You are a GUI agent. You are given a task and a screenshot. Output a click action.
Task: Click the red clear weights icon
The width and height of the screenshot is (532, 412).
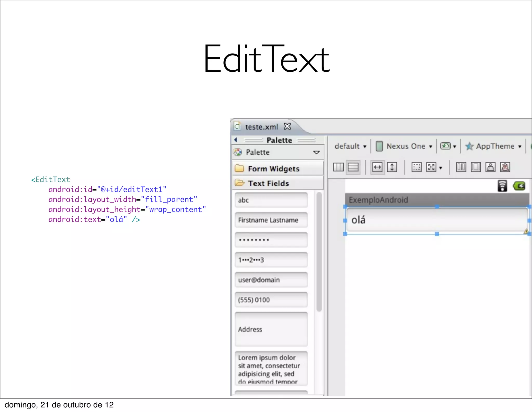(505, 167)
